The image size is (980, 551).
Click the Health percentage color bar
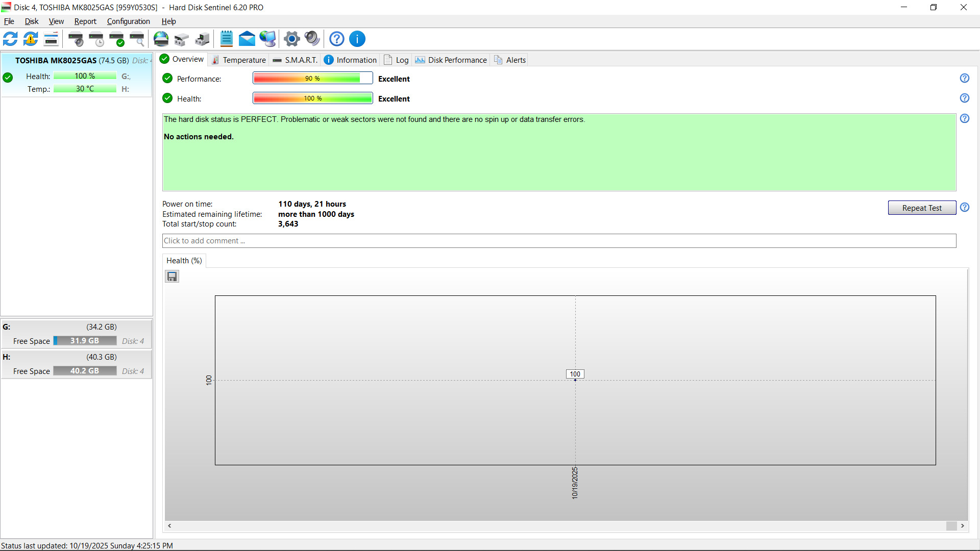tap(312, 98)
